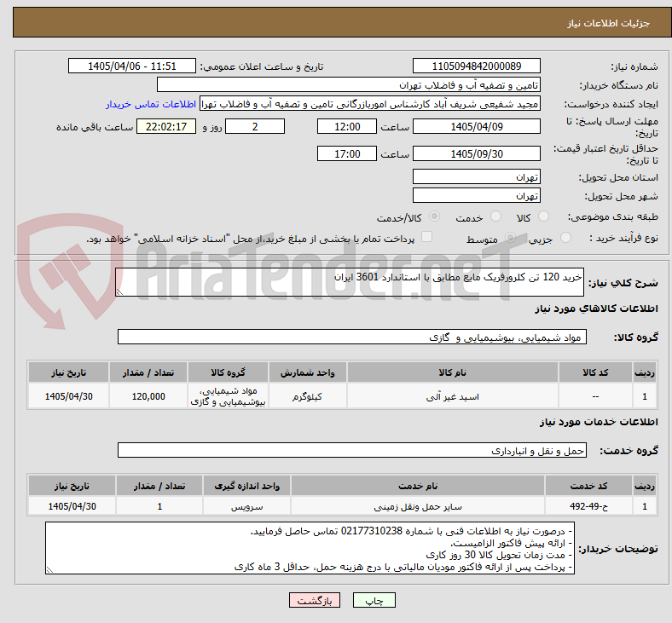Click the buyer notes text area
Image resolution: width=672 pixels, height=623 pixels.
pos(310,548)
